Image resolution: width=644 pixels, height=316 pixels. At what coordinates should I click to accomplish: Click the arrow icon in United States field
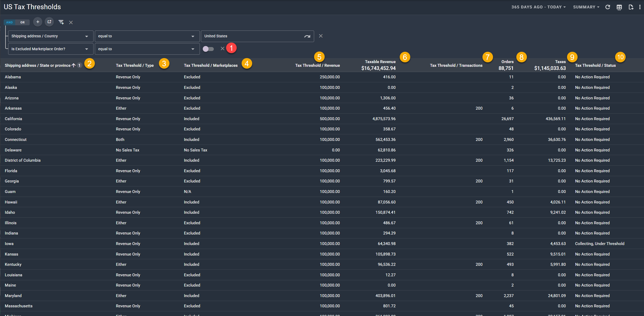coord(307,36)
